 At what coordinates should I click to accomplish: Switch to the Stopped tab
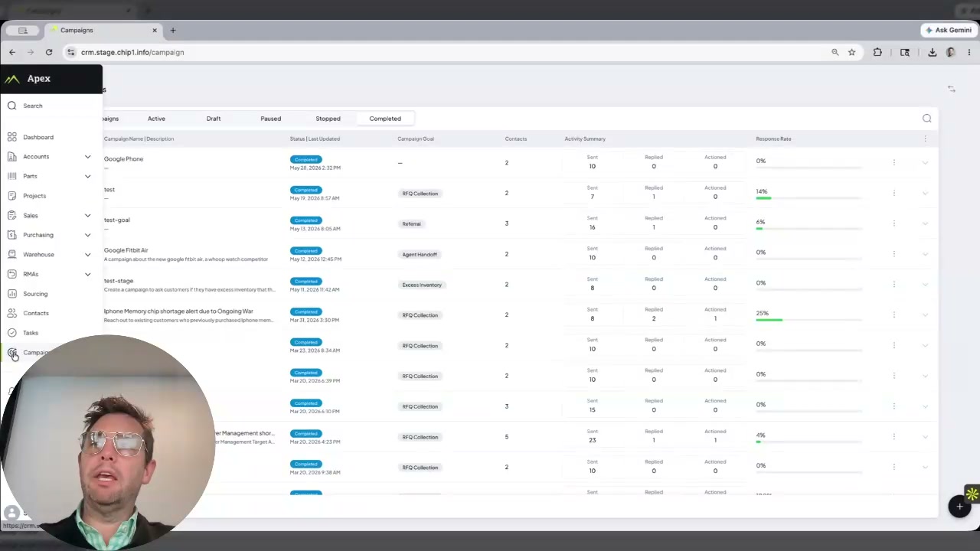328,119
